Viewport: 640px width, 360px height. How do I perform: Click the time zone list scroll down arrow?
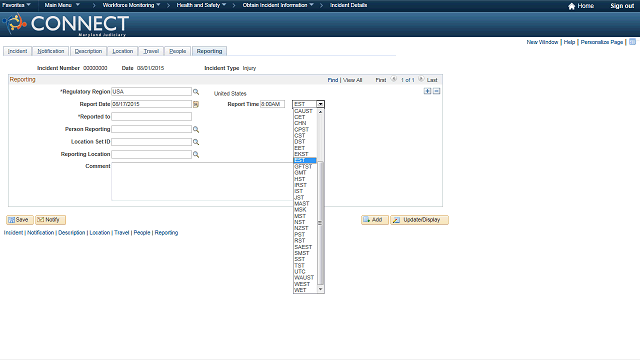click(x=320, y=289)
